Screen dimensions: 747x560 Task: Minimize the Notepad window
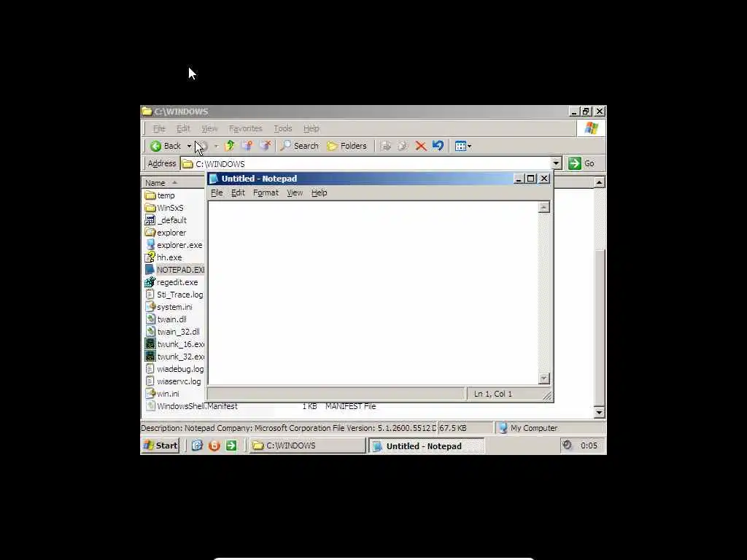(x=519, y=179)
